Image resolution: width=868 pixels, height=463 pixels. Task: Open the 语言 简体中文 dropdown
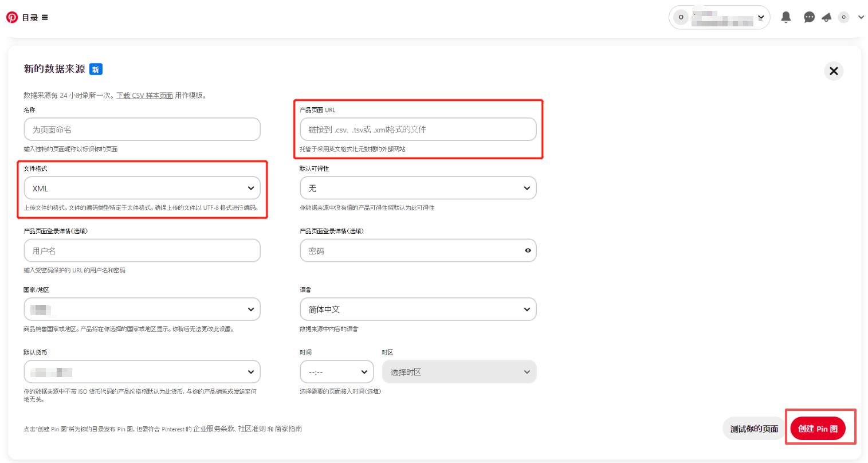(x=418, y=309)
